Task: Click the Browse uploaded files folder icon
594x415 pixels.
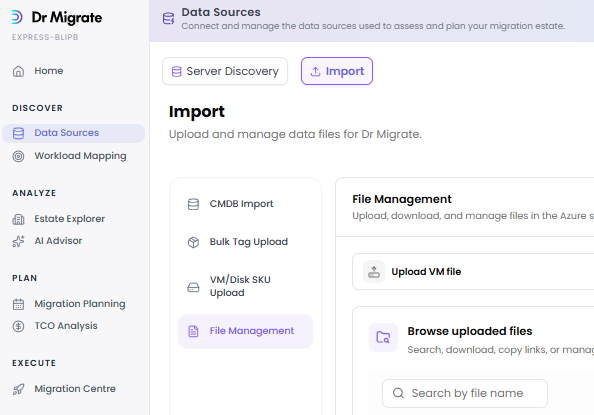Action: click(x=383, y=337)
